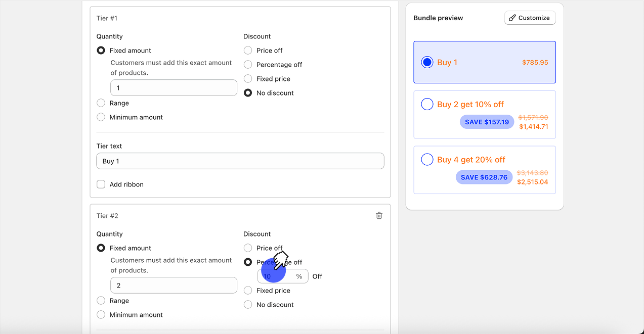This screenshot has width=644, height=334.
Task: Select Range quantity for Tier #2
Action: click(101, 301)
